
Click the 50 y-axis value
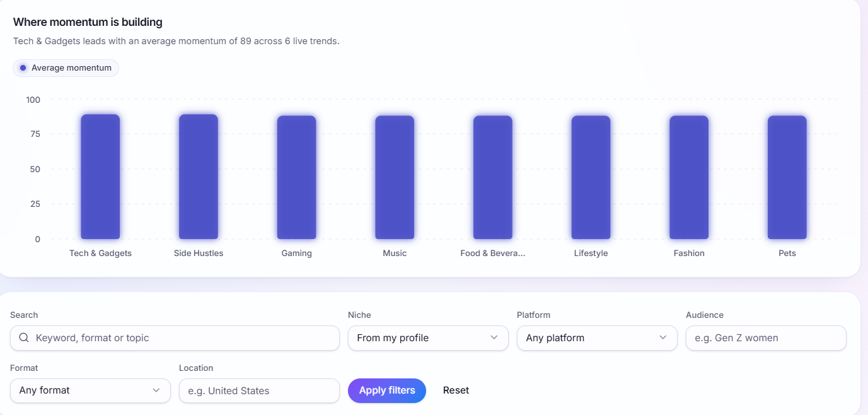35,169
